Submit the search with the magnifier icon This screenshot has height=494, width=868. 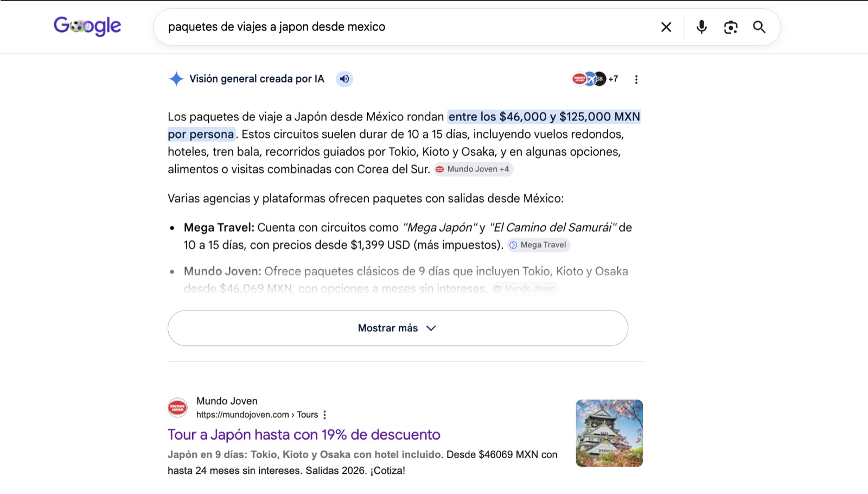[759, 27]
